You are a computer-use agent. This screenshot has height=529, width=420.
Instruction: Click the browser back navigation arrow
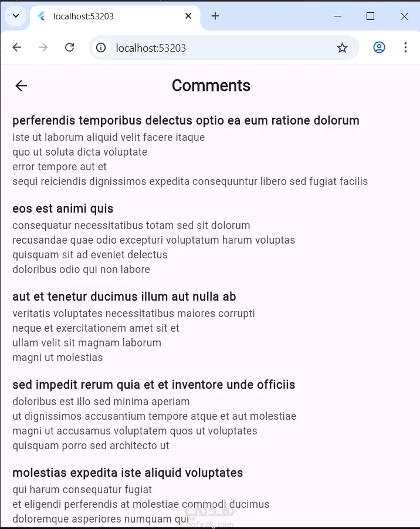pyautogui.click(x=17, y=48)
